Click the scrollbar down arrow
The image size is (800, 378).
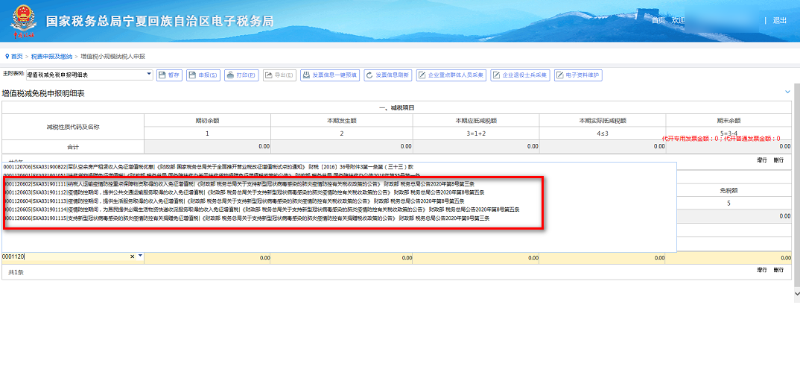[x=797, y=294]
